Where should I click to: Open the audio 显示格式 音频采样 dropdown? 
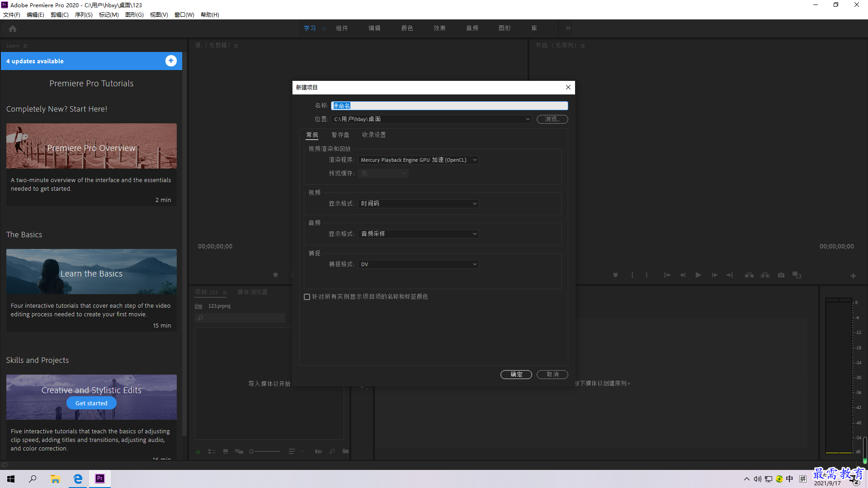click(x=418, y=234)
